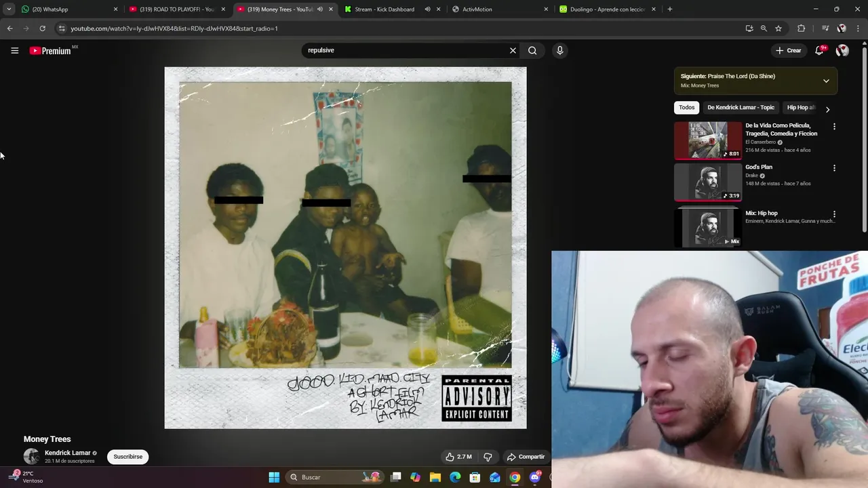Open the Chrome extensions puzzle icon
This screenshot has height=488, width=868.
coord(802,28)
